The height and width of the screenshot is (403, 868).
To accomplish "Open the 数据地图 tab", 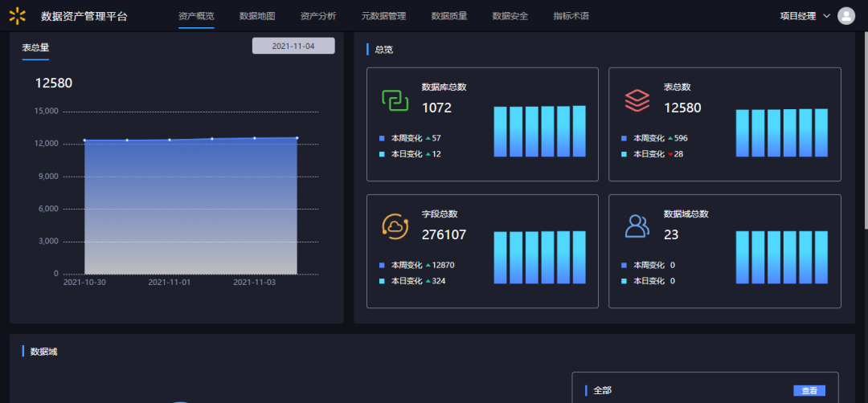I will click(257, 16).
